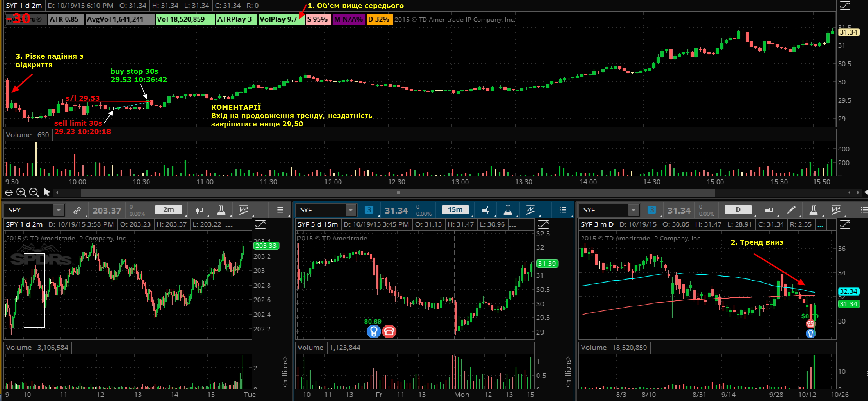Click right scroll arrow of main chart scrollbar
This screenshot has height=401, width=868.
858,193
